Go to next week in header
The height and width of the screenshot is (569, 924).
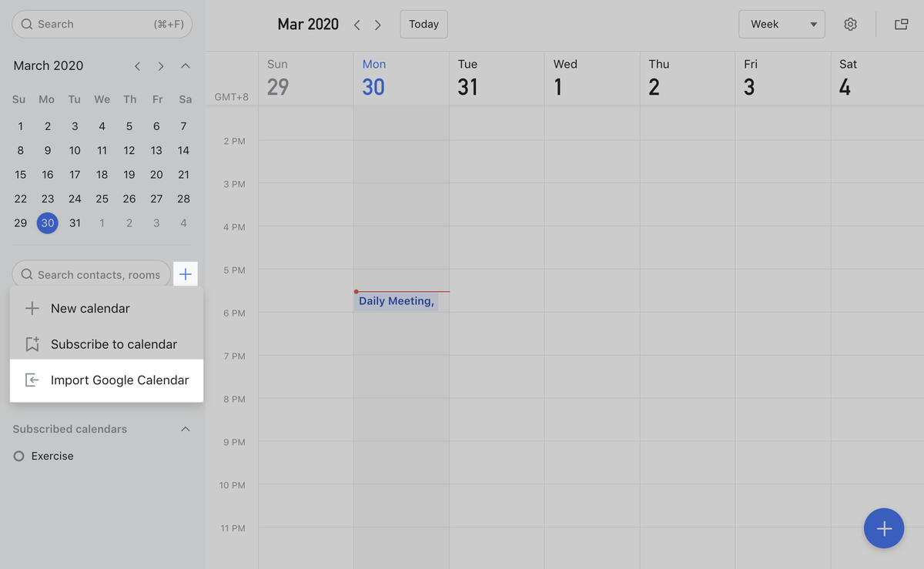point(378,25)
